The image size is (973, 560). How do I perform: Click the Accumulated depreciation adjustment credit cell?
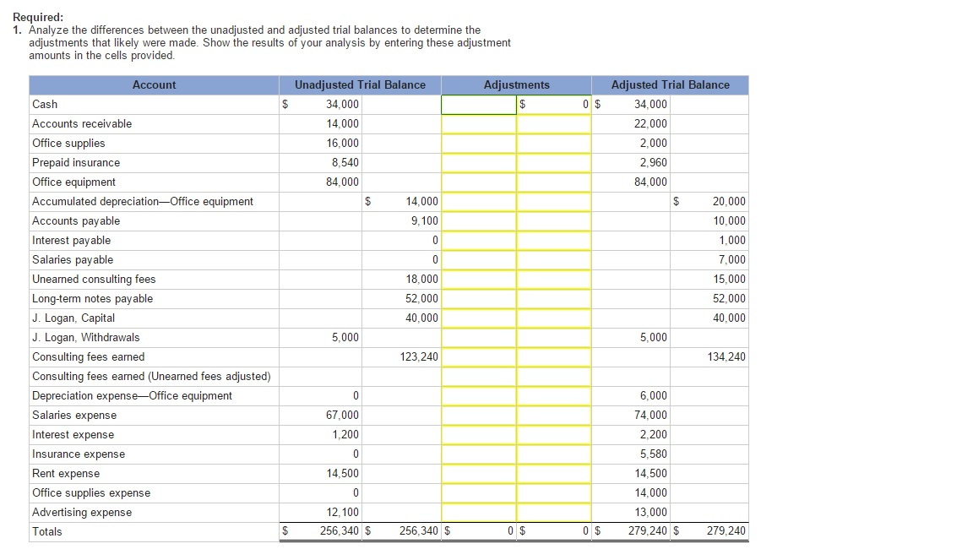tap(553, 201)
